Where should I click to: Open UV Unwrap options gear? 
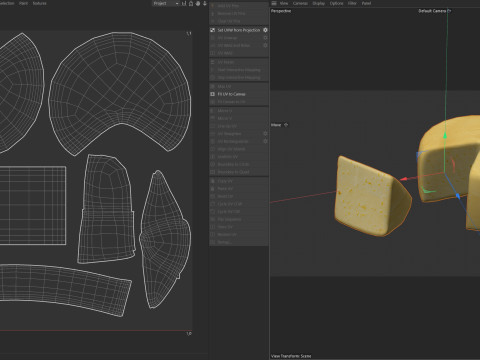(x=265, y=38)
